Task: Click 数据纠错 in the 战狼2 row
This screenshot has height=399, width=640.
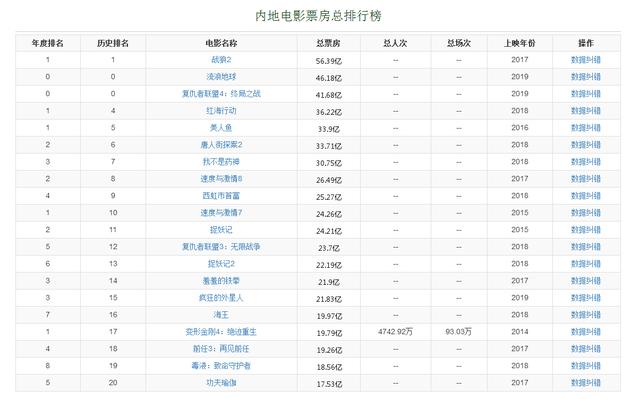Action: (586, 60)
